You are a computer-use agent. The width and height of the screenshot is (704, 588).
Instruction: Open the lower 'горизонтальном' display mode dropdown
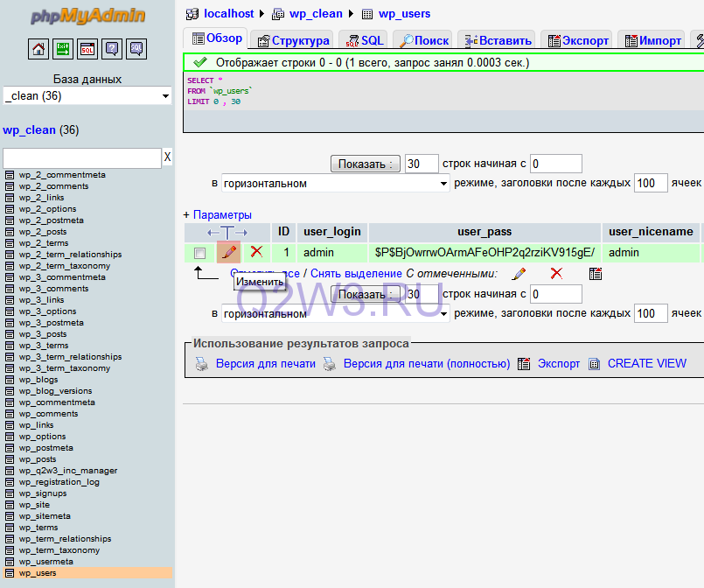(x=336, y=313)
